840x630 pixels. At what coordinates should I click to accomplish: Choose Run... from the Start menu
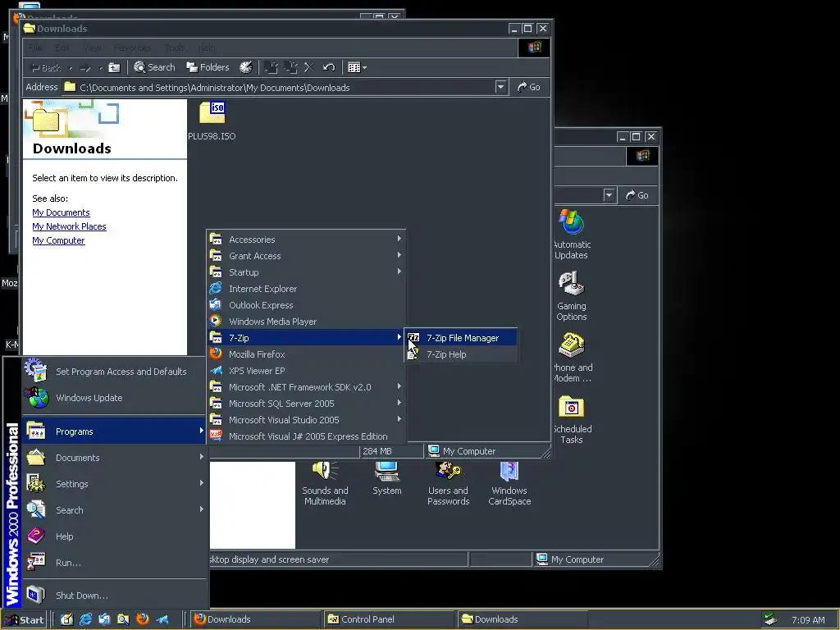114,563
